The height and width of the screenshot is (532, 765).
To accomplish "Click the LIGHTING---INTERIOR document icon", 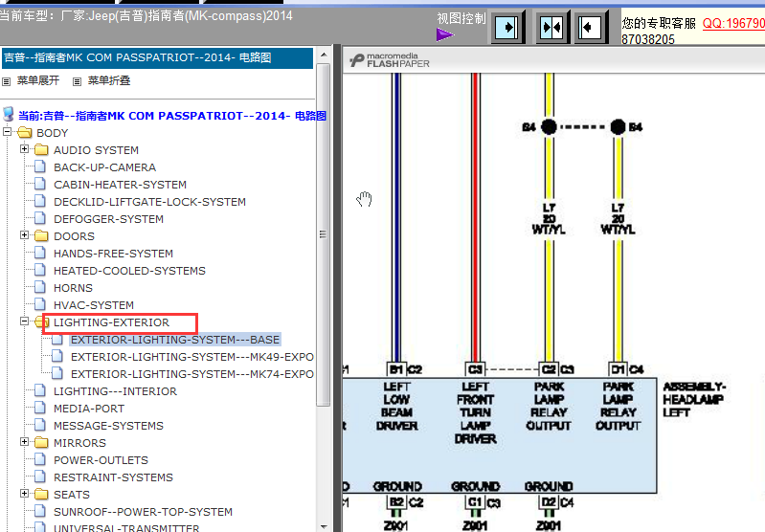I will click(40, 390).
